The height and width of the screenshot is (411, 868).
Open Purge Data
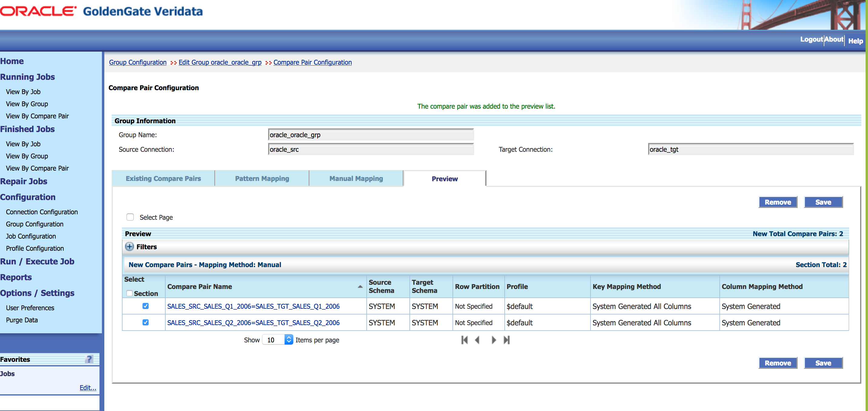tap(22, 320)
